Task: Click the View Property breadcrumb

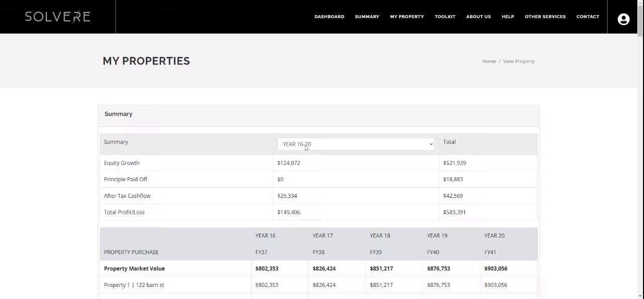Action: pyautogui.click(x=519, y=61)
